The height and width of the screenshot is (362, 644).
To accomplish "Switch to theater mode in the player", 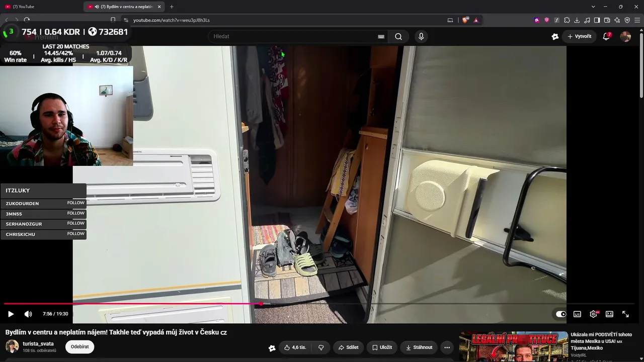I will click(x=609, y=314).
